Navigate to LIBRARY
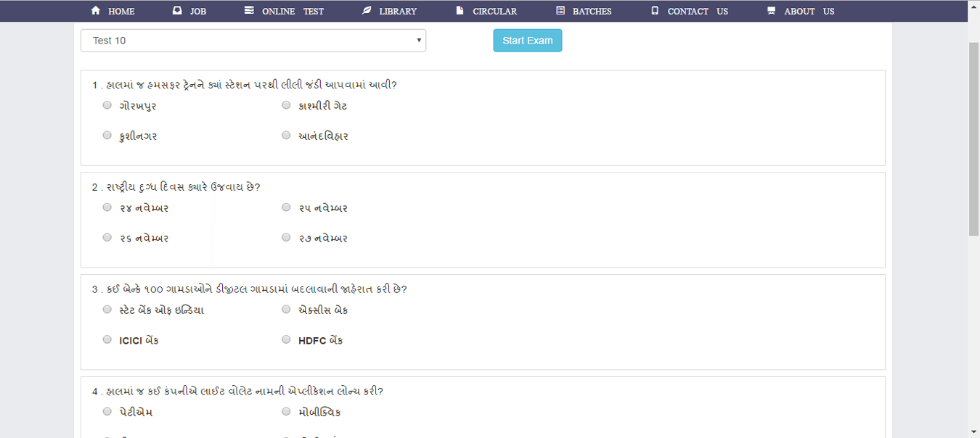980x438 pixels. [x=398, y=12]
